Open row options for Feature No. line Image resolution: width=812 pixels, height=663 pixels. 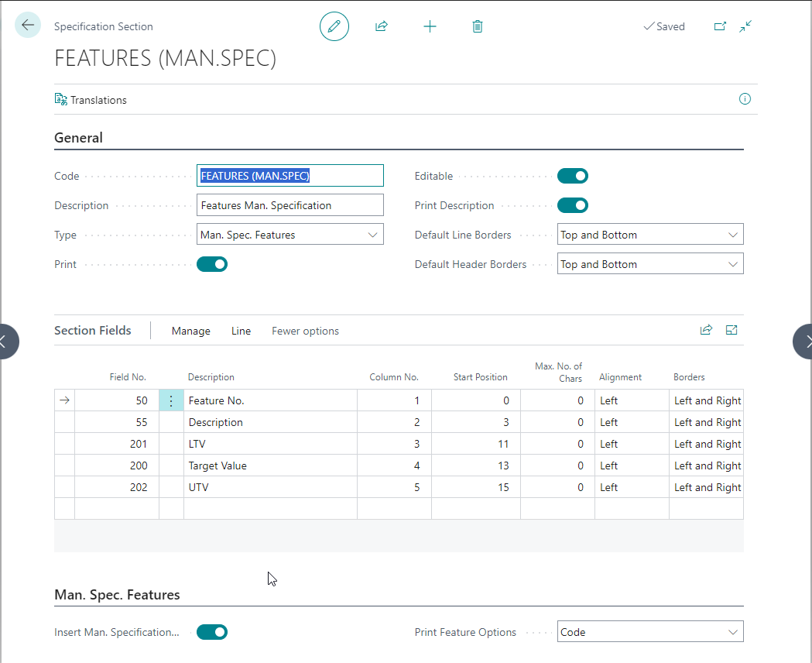pyautogui.click(x=171, y=400)
